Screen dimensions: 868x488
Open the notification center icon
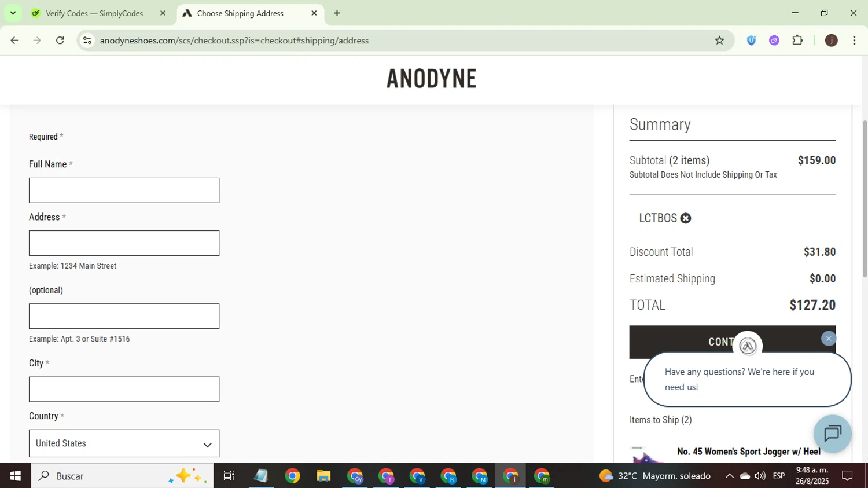(847, 476)
